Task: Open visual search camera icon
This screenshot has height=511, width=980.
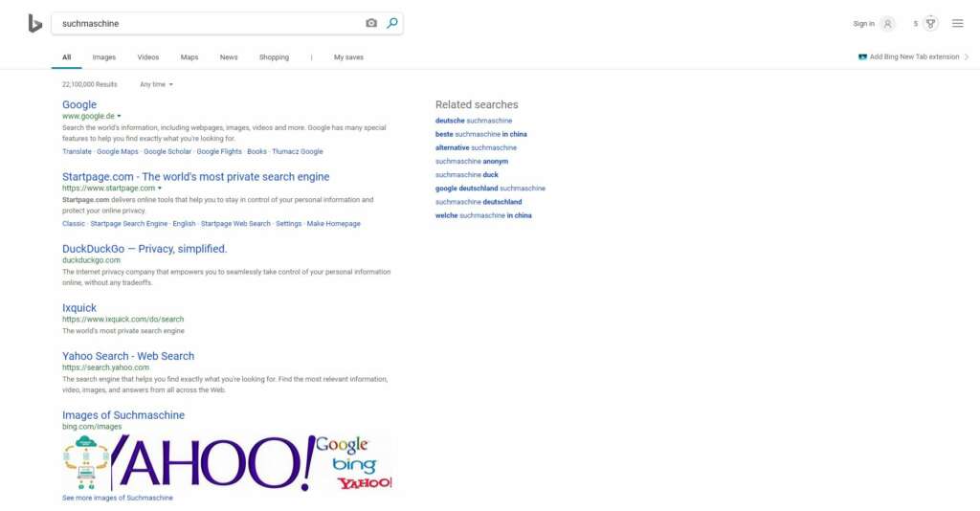Action: (371, 23)
